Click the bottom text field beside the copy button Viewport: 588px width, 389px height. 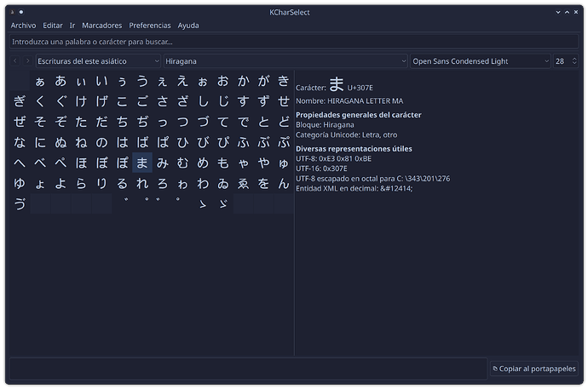click(x=247, y=369)
